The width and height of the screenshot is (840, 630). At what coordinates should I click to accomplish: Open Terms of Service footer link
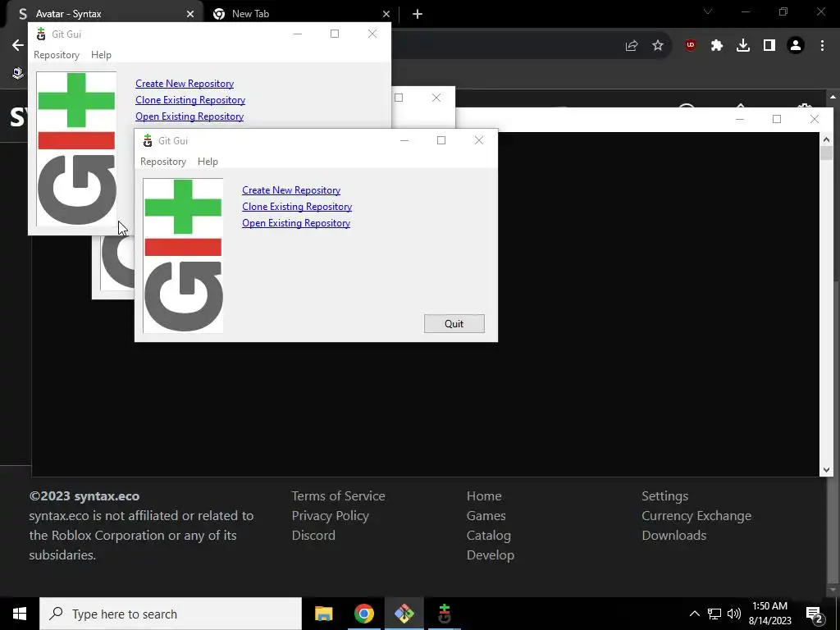point(338,496)
